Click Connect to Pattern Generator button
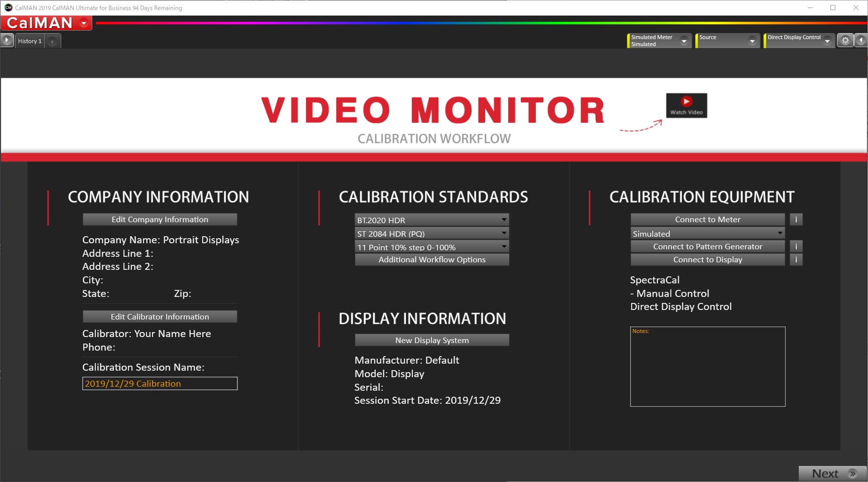This screenshot has width=868, height=482. tap(707, 246)
